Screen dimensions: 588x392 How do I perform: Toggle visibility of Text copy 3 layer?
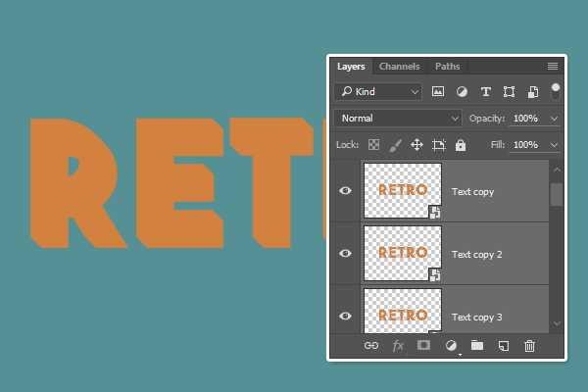[x=345, y=316]
